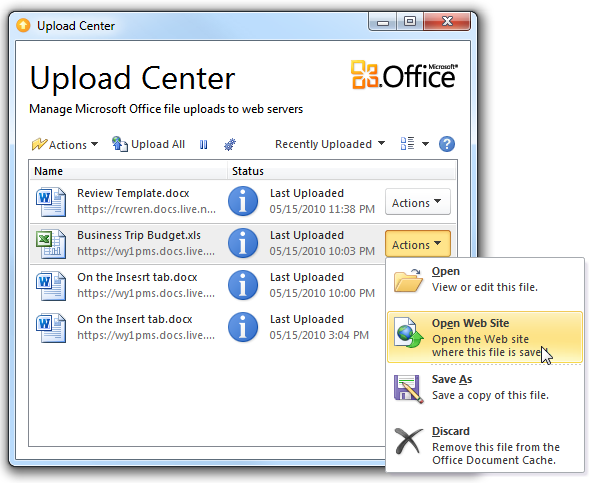Screen dimensions: 590x483
Task: Choose Open Web Site menu entry
Action: point(485,337)
